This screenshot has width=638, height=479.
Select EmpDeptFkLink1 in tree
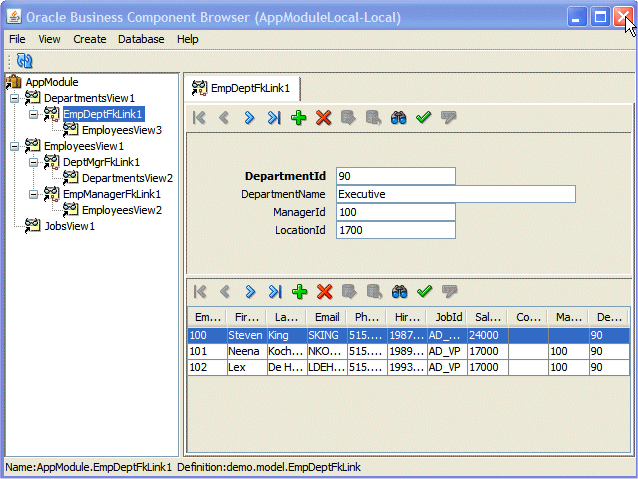(103, 114)
